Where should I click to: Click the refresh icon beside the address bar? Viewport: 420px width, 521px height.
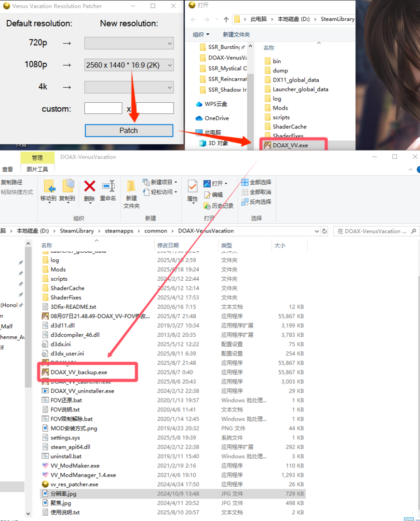325,231
